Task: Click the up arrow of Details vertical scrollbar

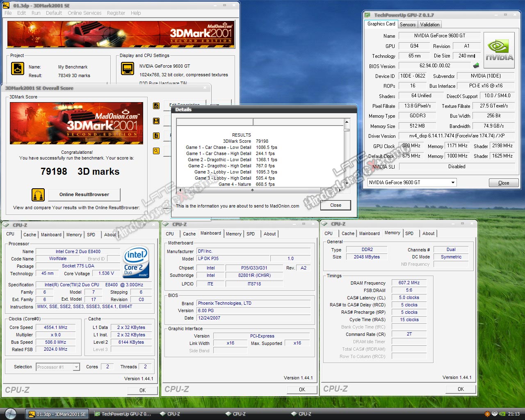Action: [347, 122]
